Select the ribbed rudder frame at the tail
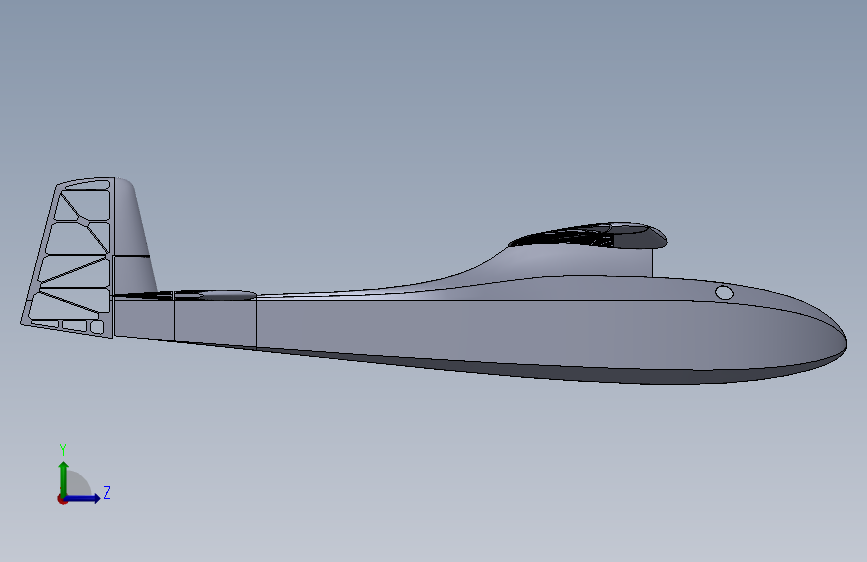 click(x=67, y=257)
